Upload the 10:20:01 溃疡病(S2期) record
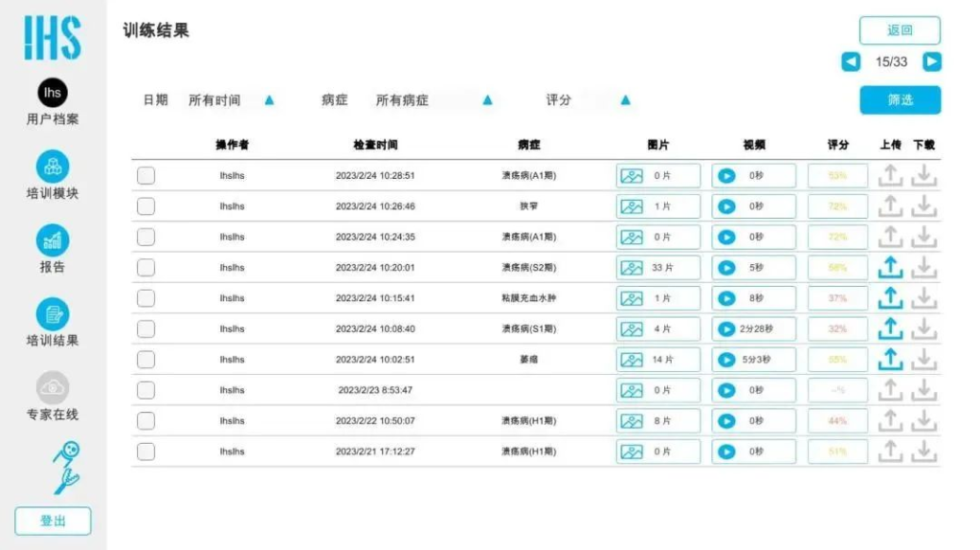 [x=890, y=268]
